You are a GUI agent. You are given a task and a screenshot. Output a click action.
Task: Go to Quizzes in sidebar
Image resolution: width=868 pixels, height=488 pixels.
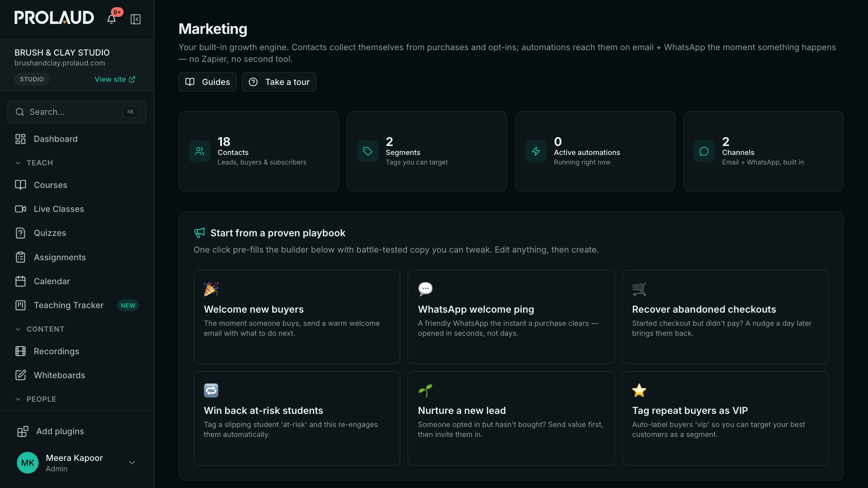77,233
